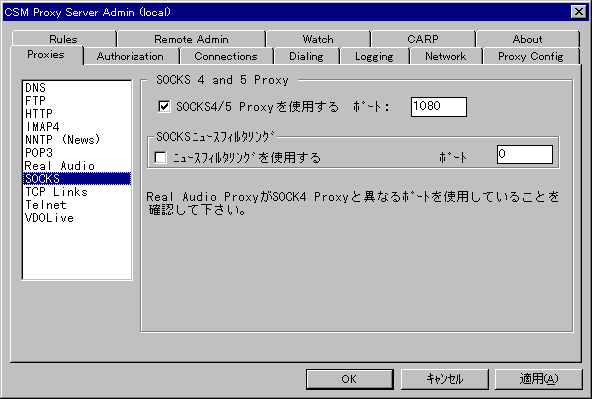Open the Proxy Config tab
This screenshot has height=399, width=592.
click(530, 56)
